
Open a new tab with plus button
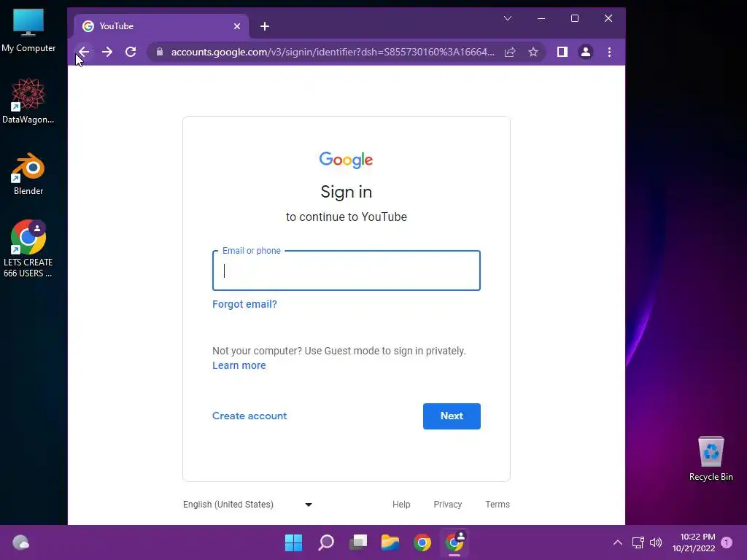coord(265,26)
